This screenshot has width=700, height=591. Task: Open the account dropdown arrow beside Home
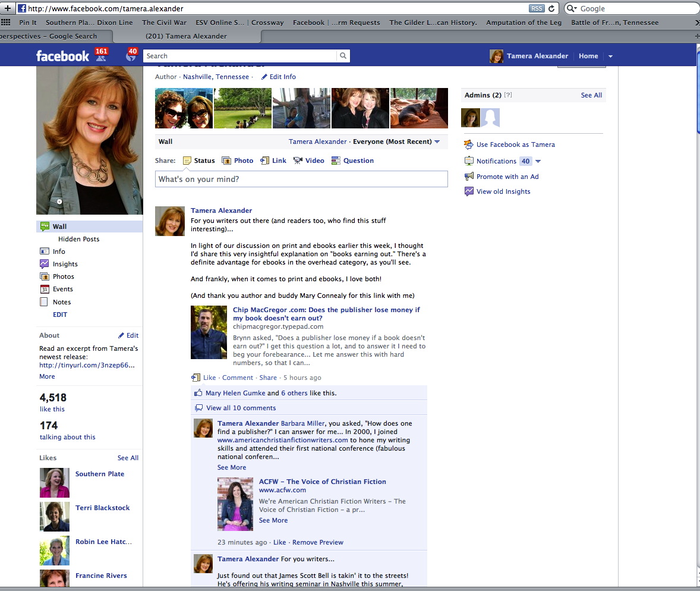click(x=610, y=56)
